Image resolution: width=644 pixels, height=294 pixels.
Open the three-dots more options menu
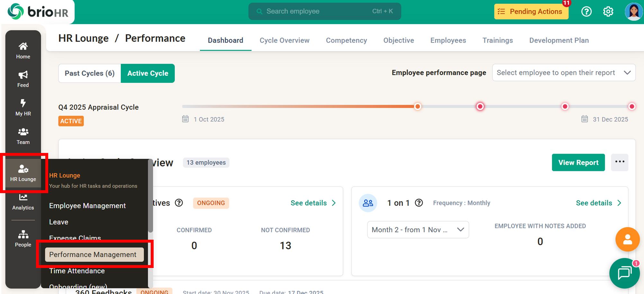(x=619, y=162)
